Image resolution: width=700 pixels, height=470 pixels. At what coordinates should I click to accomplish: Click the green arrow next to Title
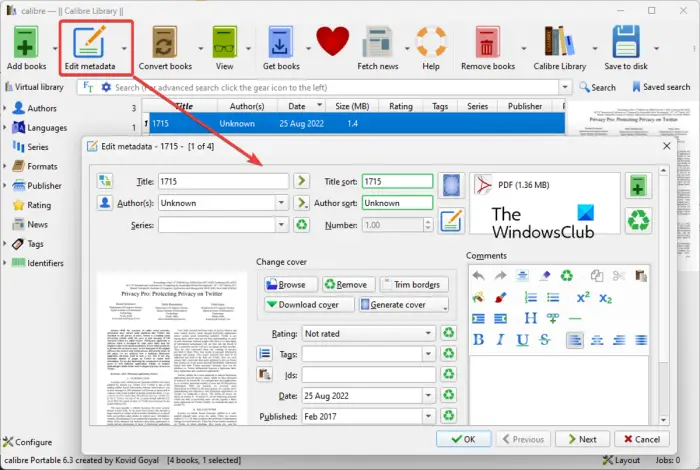coord(301,181)
